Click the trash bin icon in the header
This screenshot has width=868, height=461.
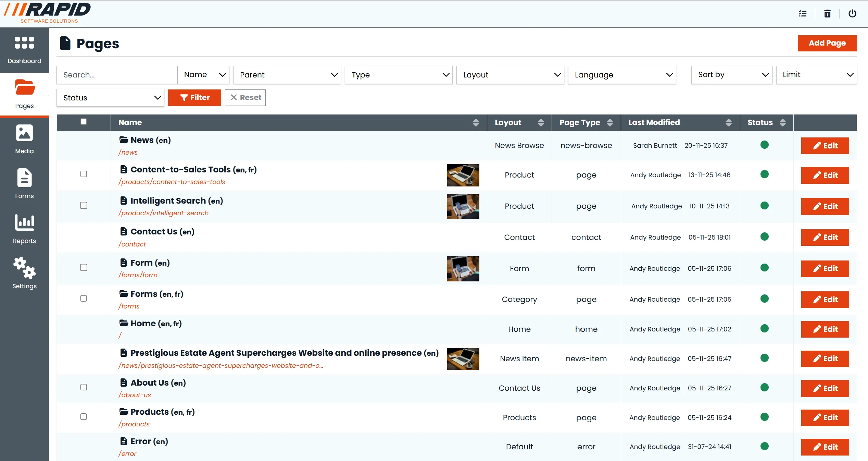(x=827, y=14)
